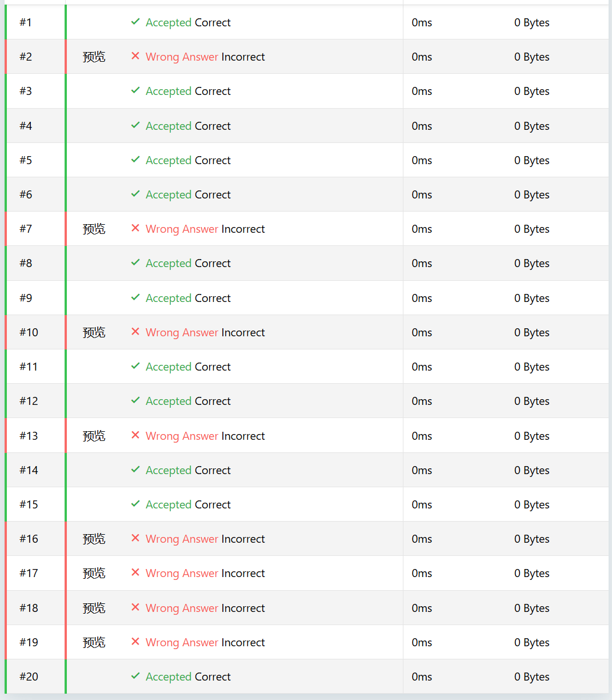Image resolution: width=612 pixels, height=700 pixels.
Task: Click the red cross icon on test #16
Action: pos(135,538)
